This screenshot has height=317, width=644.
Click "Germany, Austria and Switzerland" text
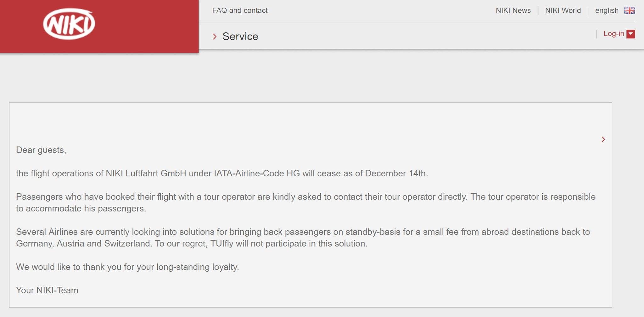click(83, 244)
